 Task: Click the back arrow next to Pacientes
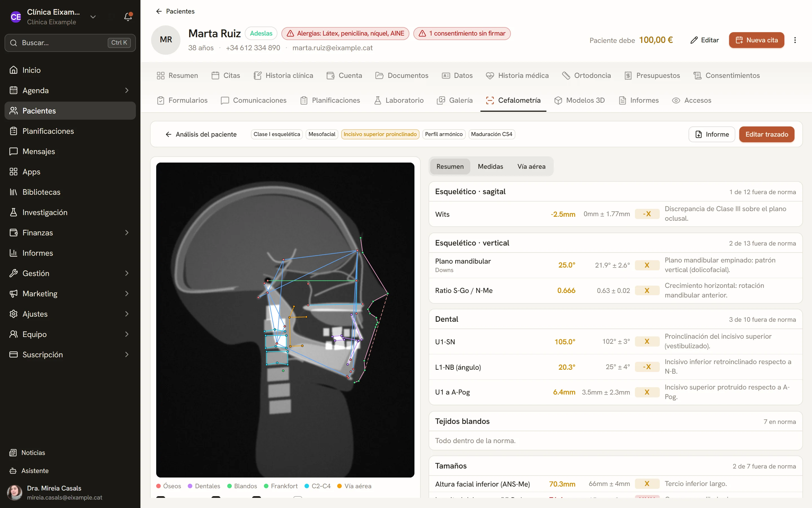(159, 11)
